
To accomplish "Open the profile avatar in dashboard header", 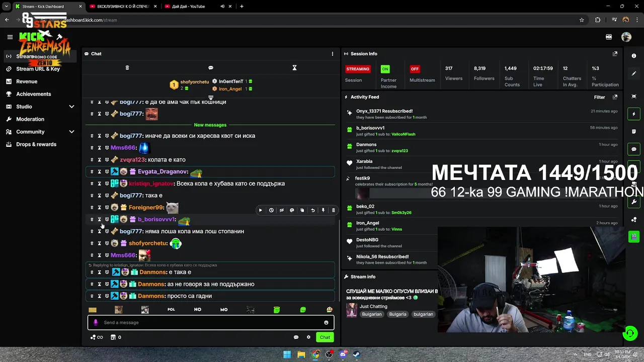I will (626, 37).
